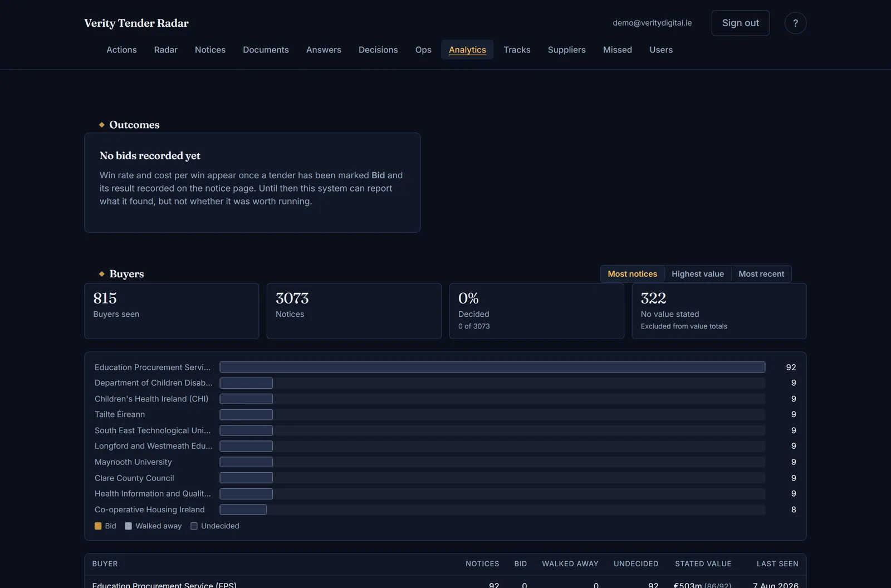Go to the Answers tab
Image resolution: width=891 pixels, height=588 pixels.
(x=324, y=50)
